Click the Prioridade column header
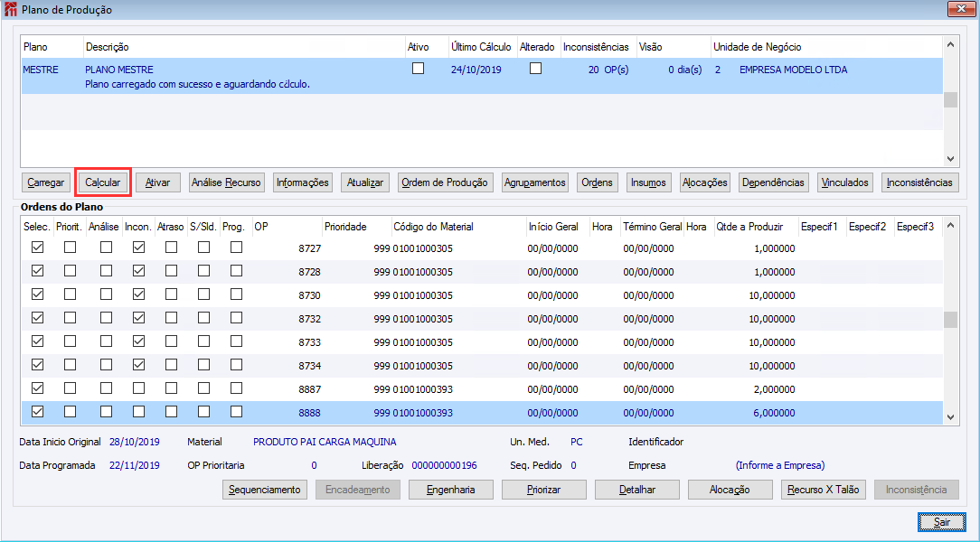Viewport: 980px width, 542px height. tap(356, 227)
